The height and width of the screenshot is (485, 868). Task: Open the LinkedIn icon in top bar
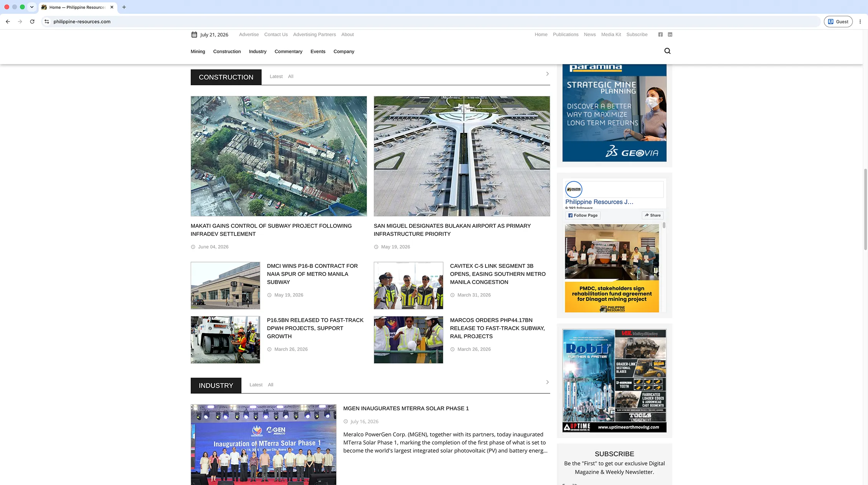point(670,35)
